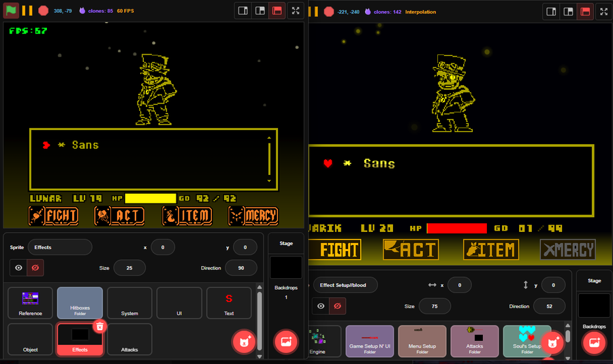The image size is (613, 364).
Task: Select the Stage thumbnail in right editor
Action: [594, 305]
